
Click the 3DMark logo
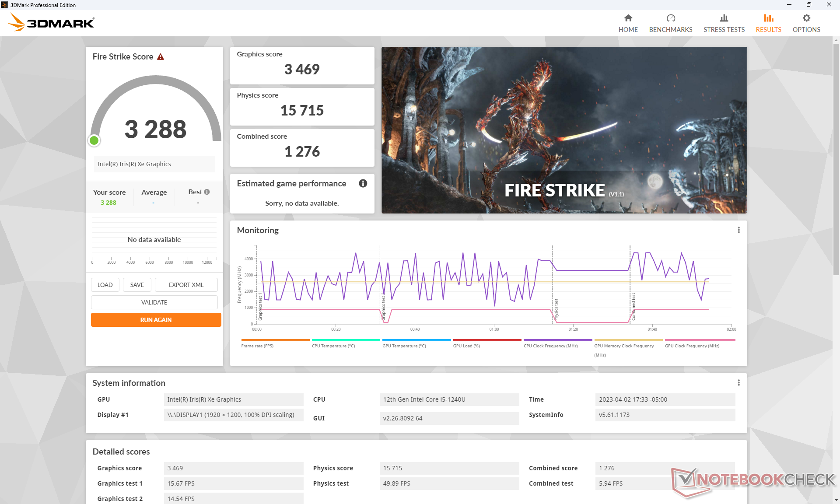(x=52, y=22)
